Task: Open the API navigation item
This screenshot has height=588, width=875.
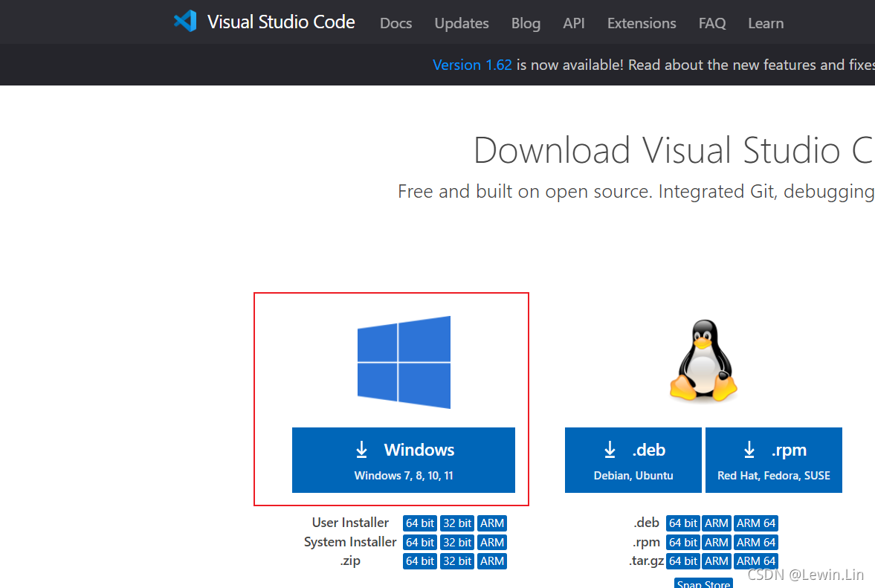Action: (x=574, y=24)
